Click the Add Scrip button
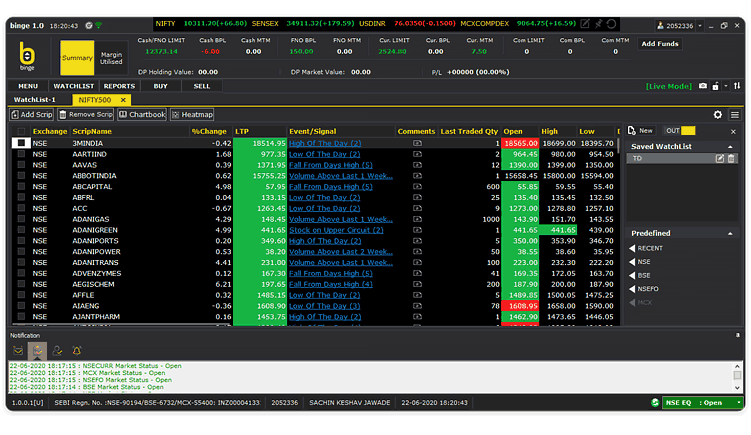751x435 pixels. tap(32, 114)
